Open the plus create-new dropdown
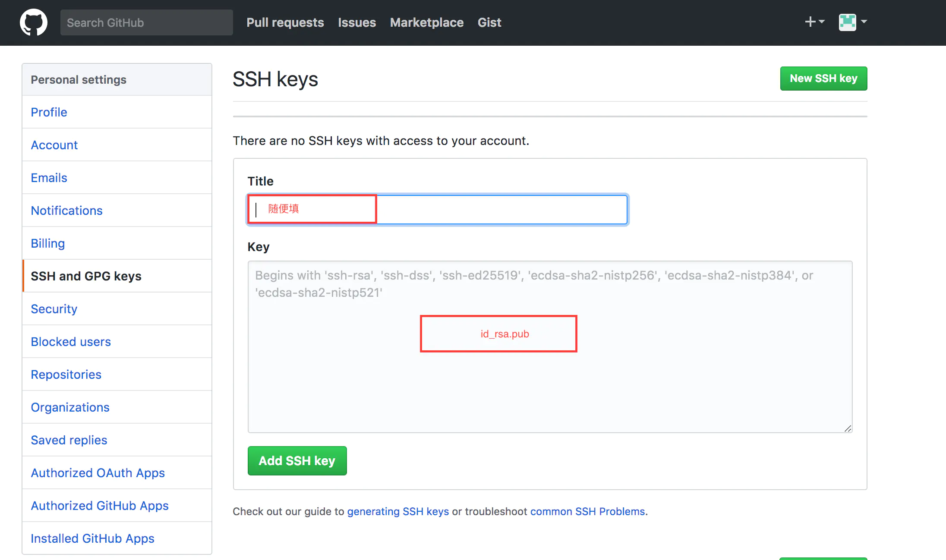The image size is (946, 560). 815,22
